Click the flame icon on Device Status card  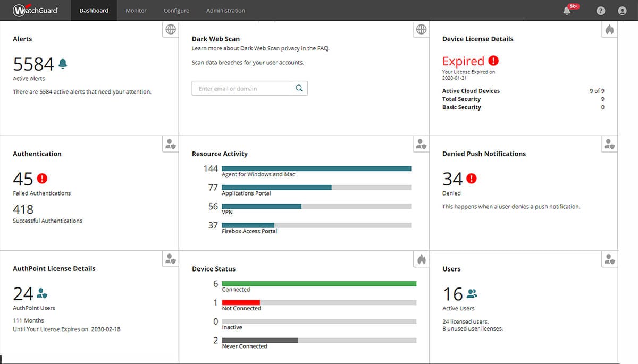pos(421,259)
